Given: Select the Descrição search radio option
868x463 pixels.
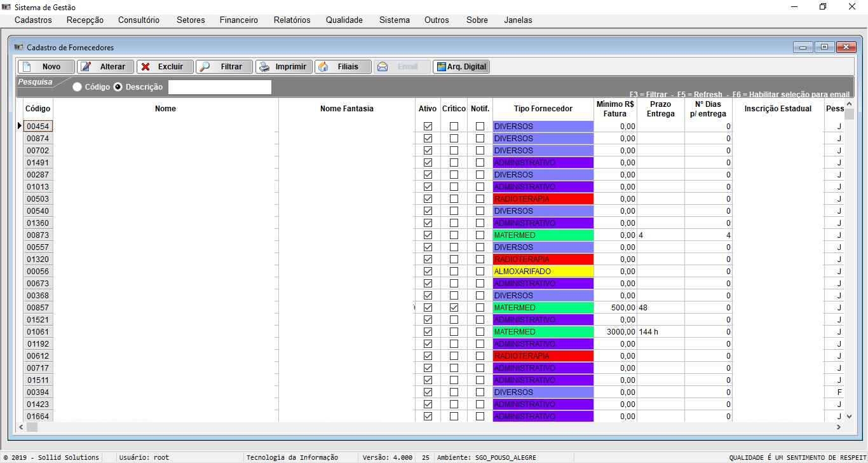Looking at the screenshot, I should [x=118, y=87].
